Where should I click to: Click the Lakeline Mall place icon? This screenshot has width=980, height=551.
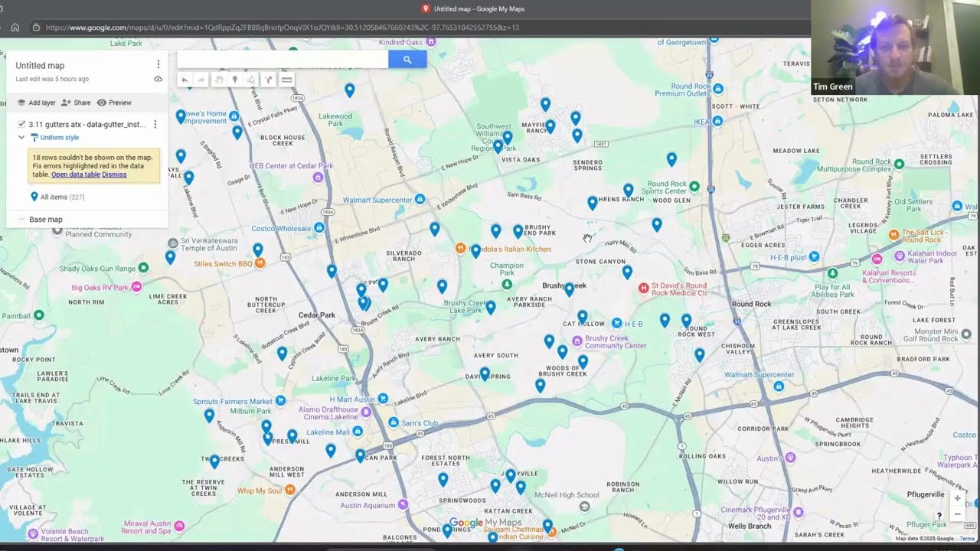[357, 432]
